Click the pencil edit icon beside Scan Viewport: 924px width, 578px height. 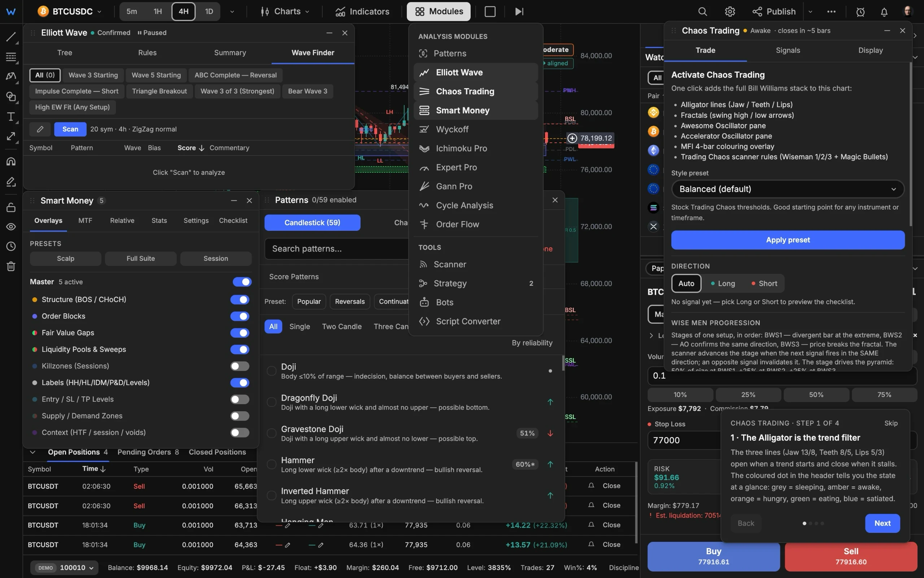[x=40, y=129]
